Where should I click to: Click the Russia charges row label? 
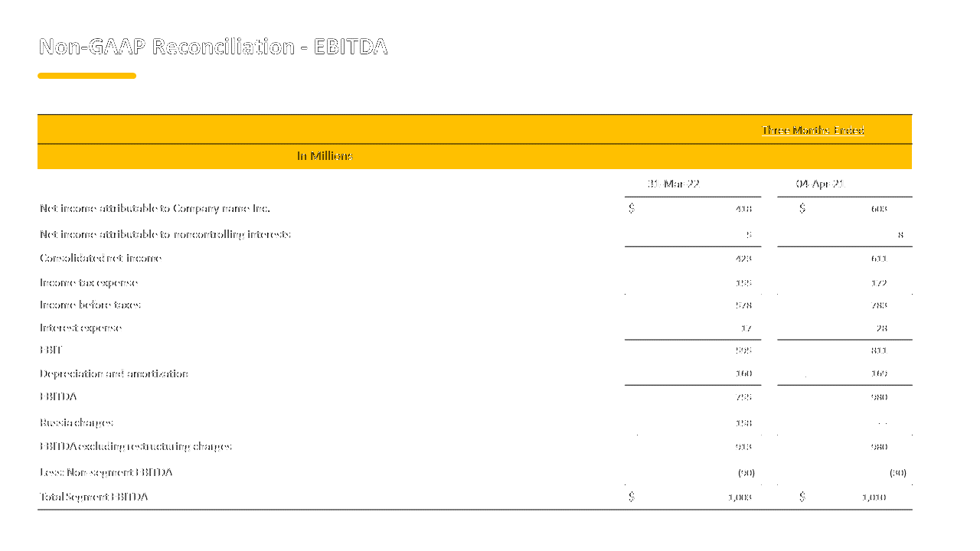pyautogui.click(x=77, y=422)
